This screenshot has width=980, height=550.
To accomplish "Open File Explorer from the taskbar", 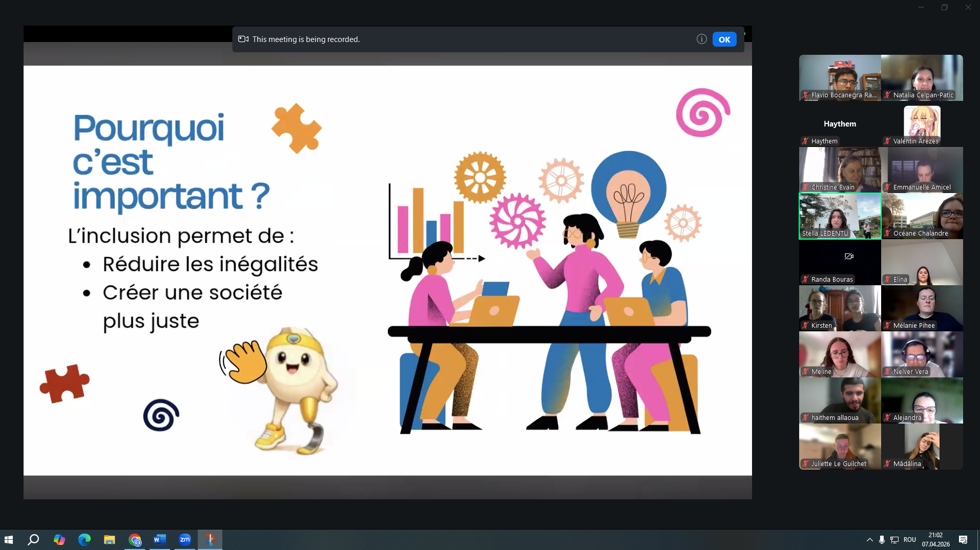I will tap(109, 539).
